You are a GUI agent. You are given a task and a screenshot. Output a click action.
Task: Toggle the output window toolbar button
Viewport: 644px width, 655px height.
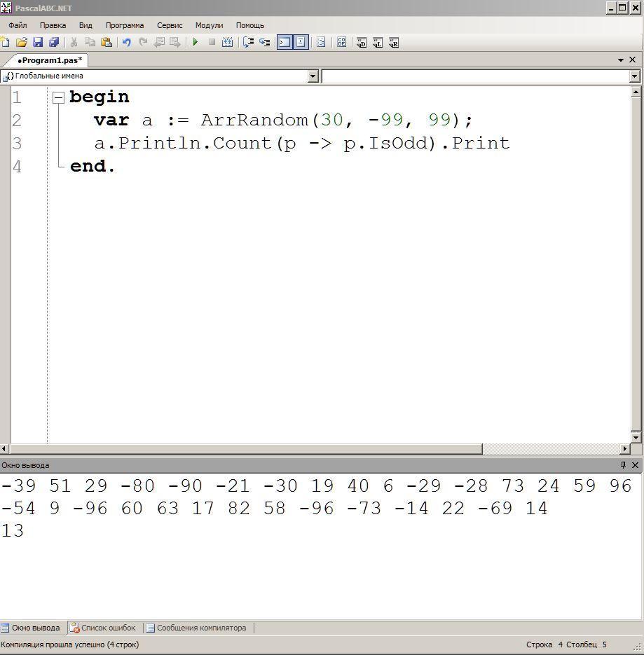pos(285,42)
